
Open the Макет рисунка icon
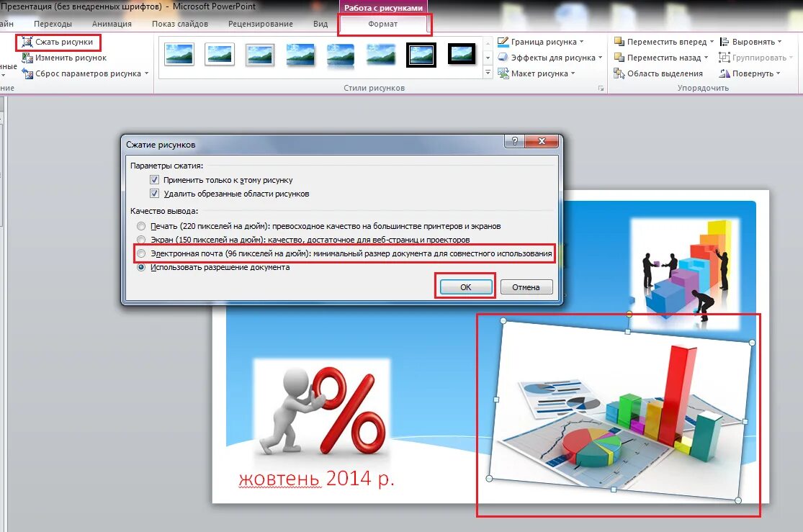coord(503,73)
